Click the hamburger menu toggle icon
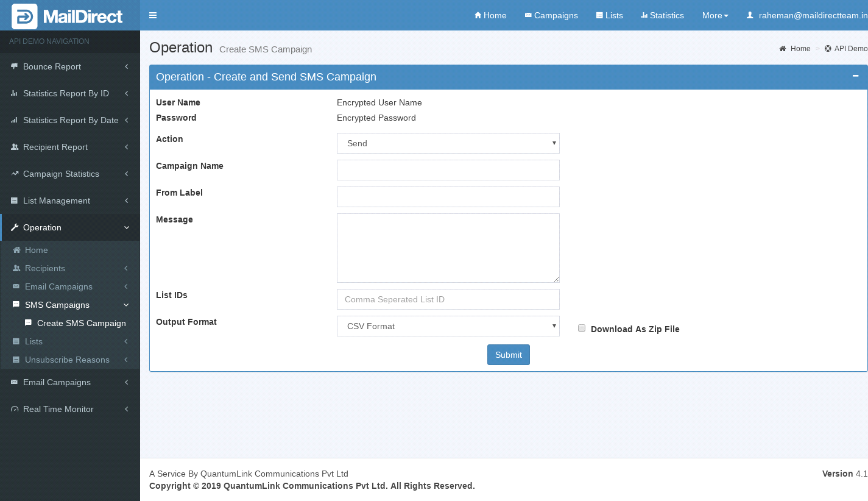Viewport: 868px width, 501px height. (x=153, y=15)
